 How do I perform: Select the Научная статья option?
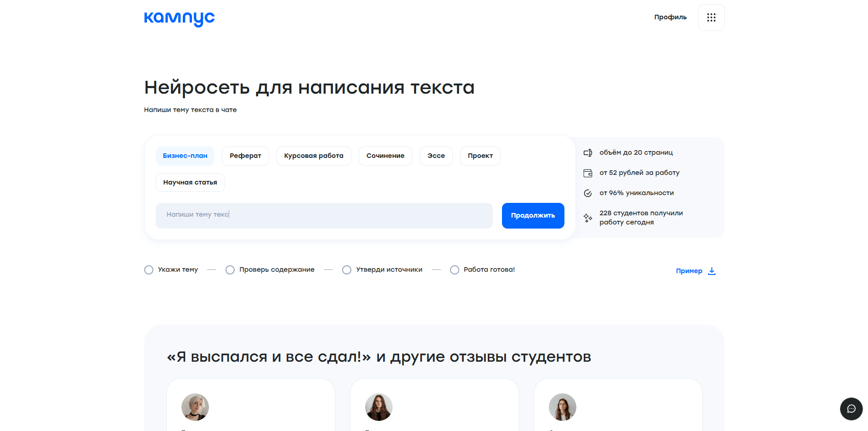190,183
